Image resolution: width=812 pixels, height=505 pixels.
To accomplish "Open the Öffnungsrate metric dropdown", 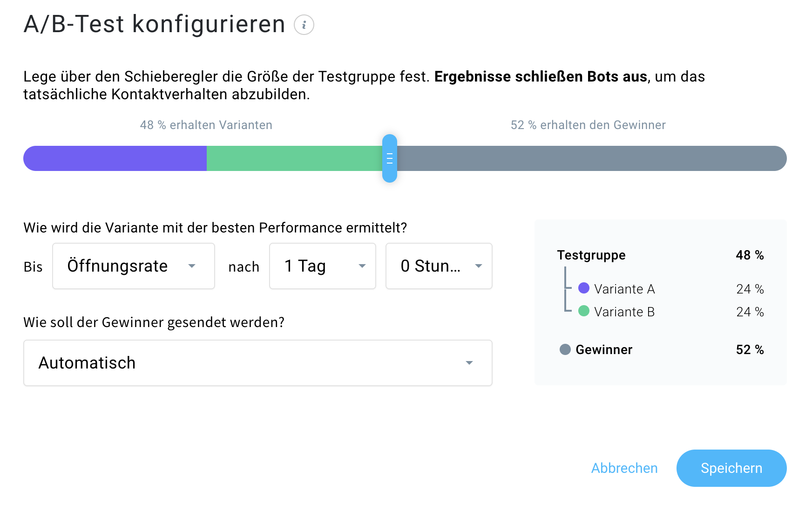I will coord(133,266).
